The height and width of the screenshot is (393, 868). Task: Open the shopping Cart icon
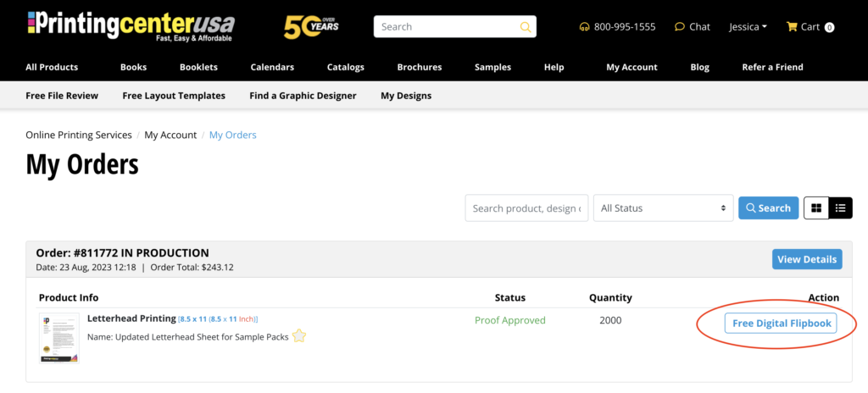(792, 27)
